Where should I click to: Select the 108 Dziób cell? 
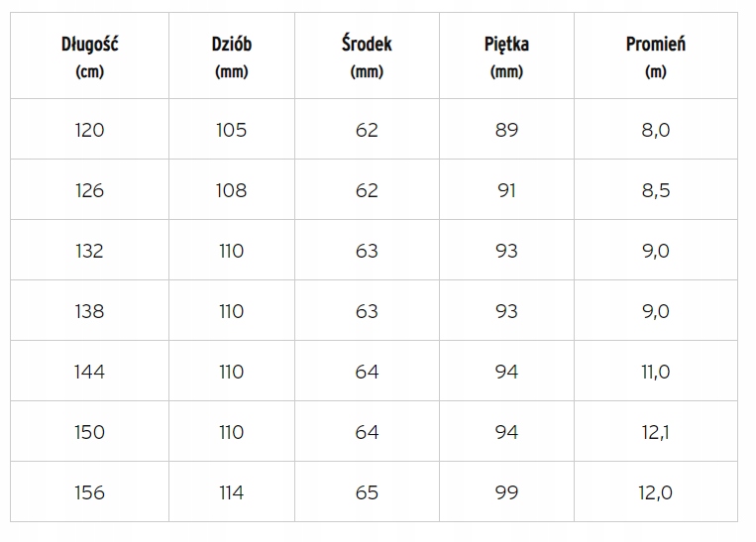pyautogui.click(x=231, y=190)
